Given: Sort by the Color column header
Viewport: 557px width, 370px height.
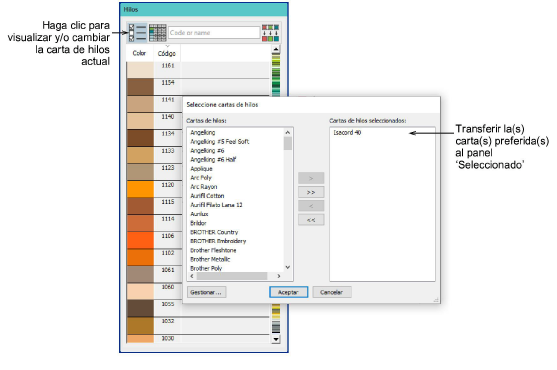Looking at the screenshot, I should click(139, 53).
